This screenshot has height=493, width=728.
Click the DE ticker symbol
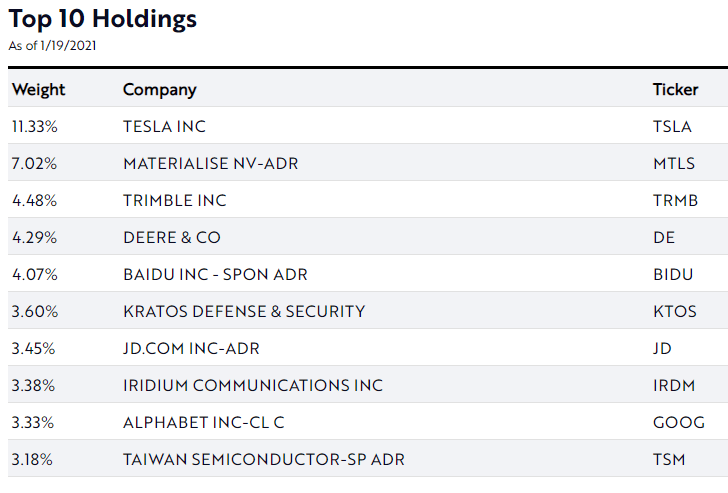tap(664, 237)
